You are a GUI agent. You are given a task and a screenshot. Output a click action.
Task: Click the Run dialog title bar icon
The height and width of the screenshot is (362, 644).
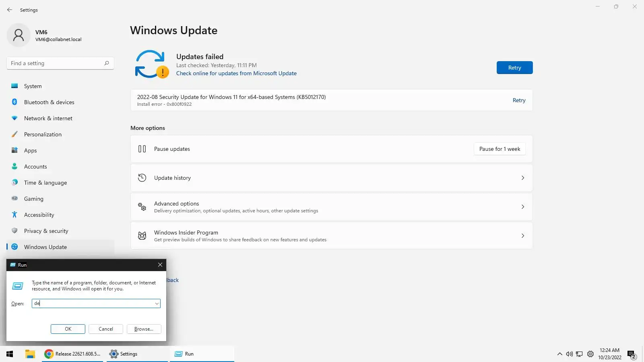(x=13, y=265)
